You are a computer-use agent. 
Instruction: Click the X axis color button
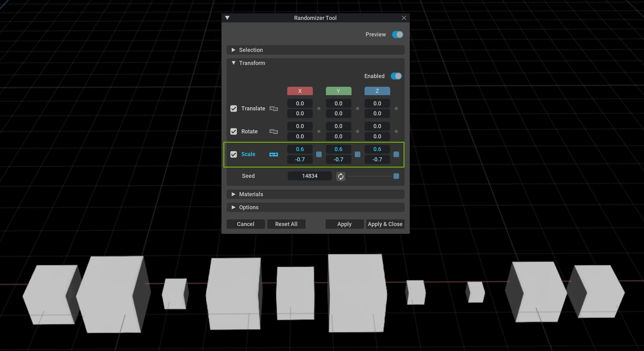coord(299,91)
